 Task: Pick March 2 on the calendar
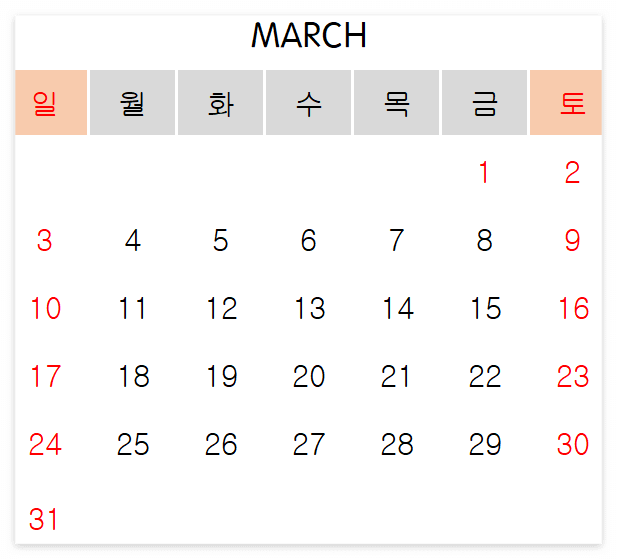tap(573, 172)
